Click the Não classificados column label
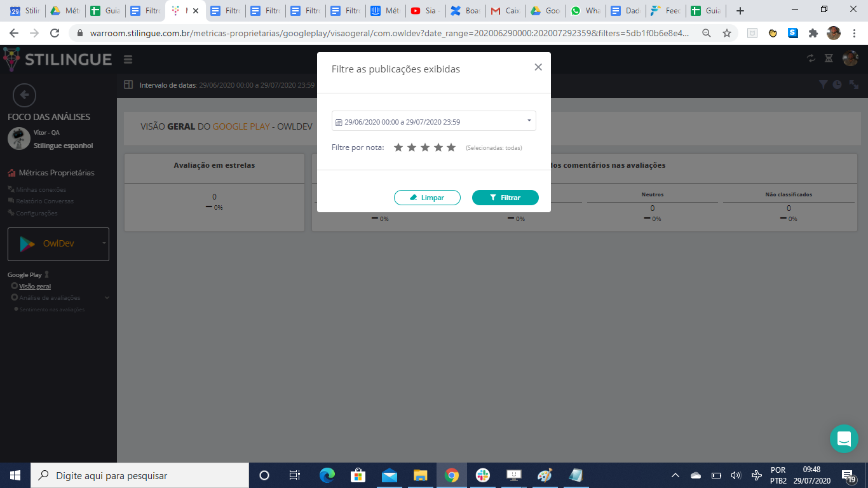This screenshot has height=488, width=868. [x=789, y=194]
